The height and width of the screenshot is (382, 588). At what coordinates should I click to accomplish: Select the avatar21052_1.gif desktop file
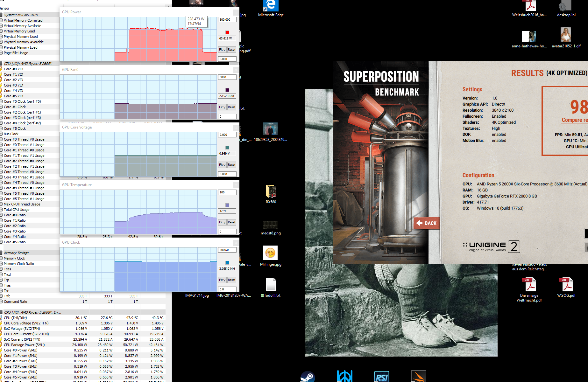click(x=566, y=38)
